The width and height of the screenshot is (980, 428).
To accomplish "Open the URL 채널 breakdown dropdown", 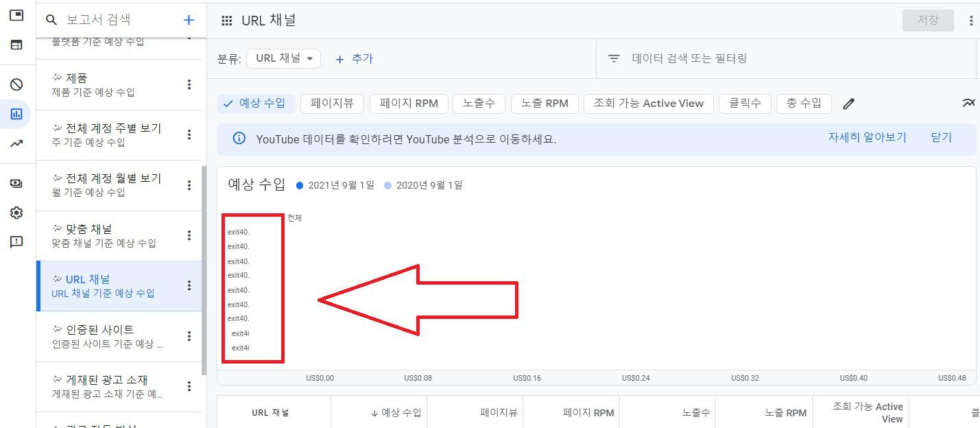I will click(284, 58).
